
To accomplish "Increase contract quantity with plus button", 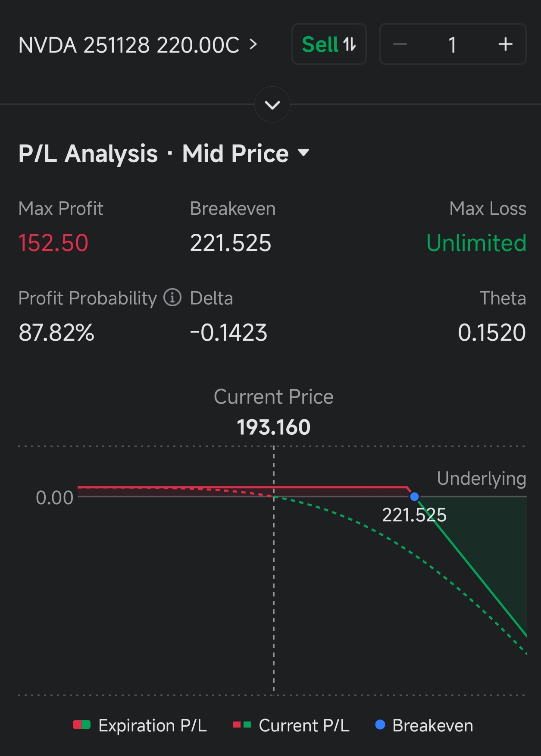I will (x=505, y=44).
